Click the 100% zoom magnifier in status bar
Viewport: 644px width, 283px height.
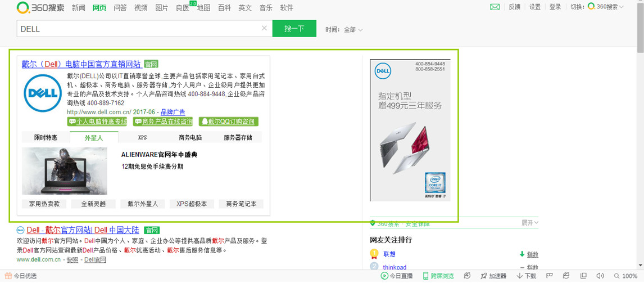(617, 276)
